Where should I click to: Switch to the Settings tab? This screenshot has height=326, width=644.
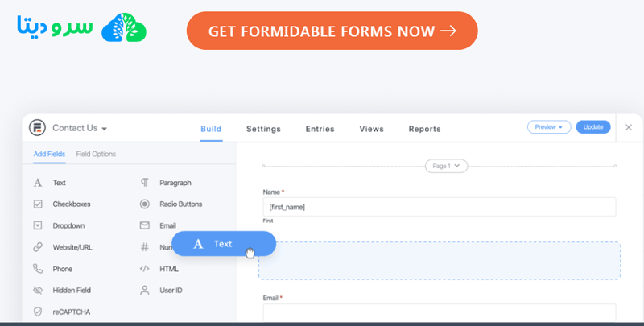click(x=263, y=129)
